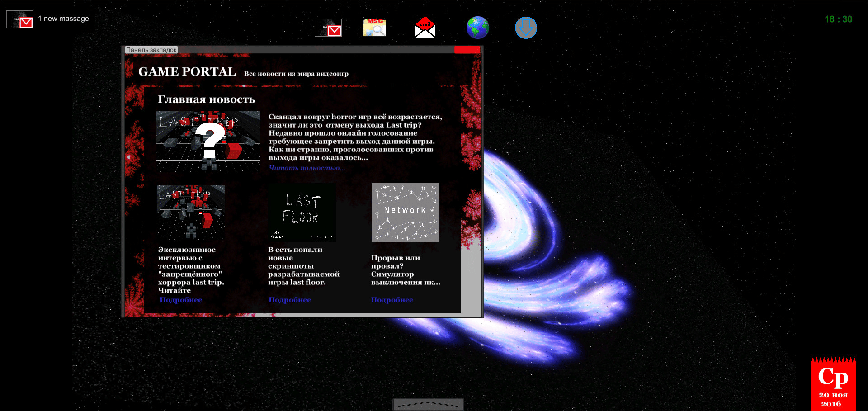Open Подробнее under Last Floor screenshots
Screen dimensions: 868x411
click(290, 300)
